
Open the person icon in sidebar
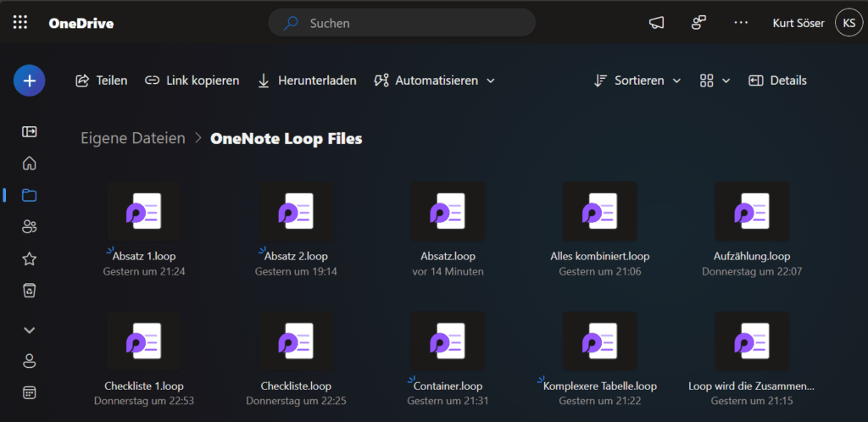point(30,361)
